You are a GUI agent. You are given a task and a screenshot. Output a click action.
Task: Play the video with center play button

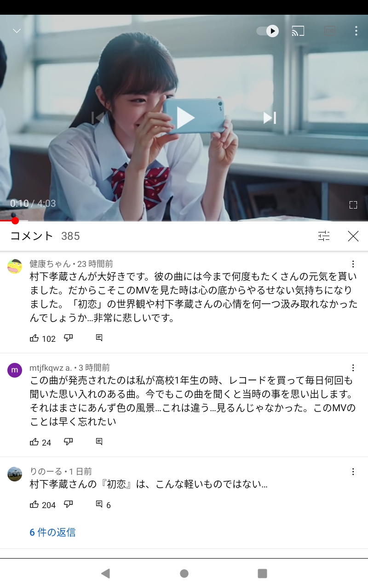[185, 118]
